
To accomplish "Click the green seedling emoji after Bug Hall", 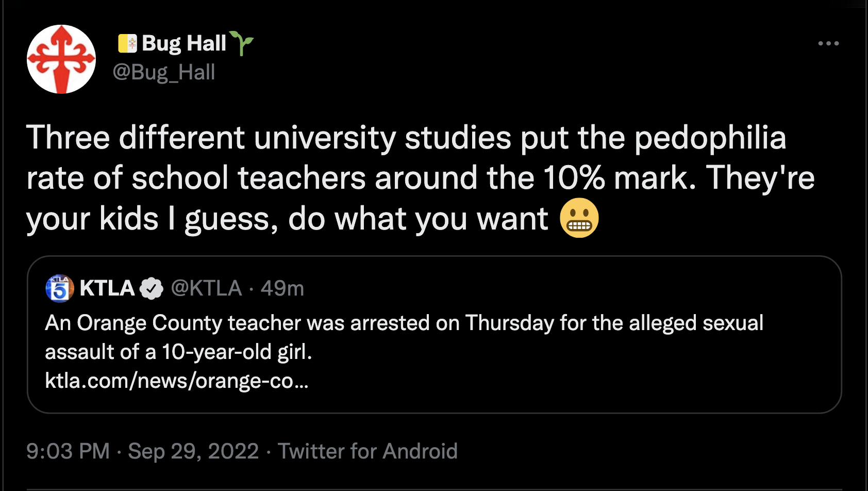I will tap(241, 43).
